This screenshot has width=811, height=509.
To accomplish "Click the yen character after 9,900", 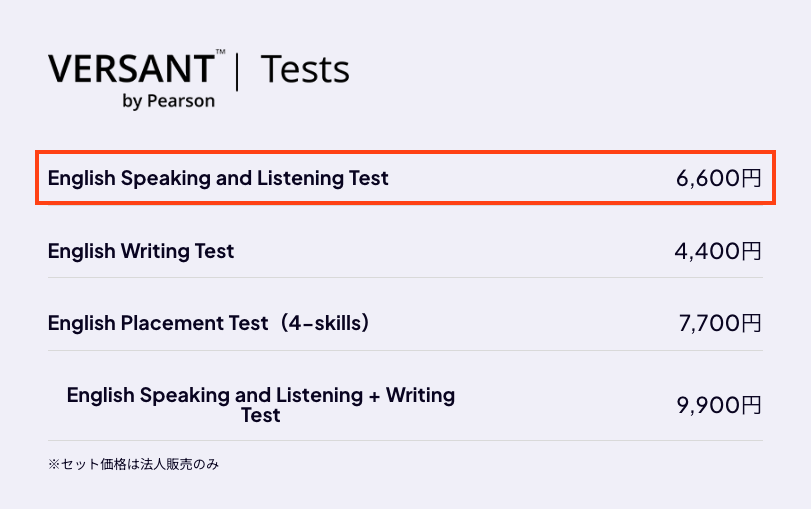I will point(751,405).
